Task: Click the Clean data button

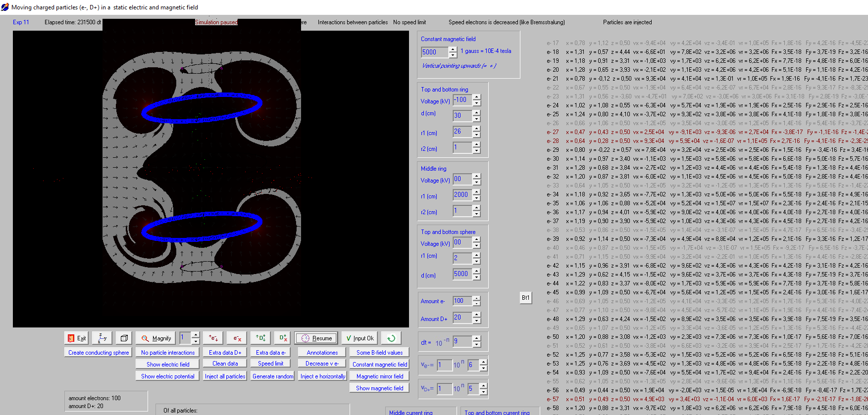Action: tap(225, 364)
